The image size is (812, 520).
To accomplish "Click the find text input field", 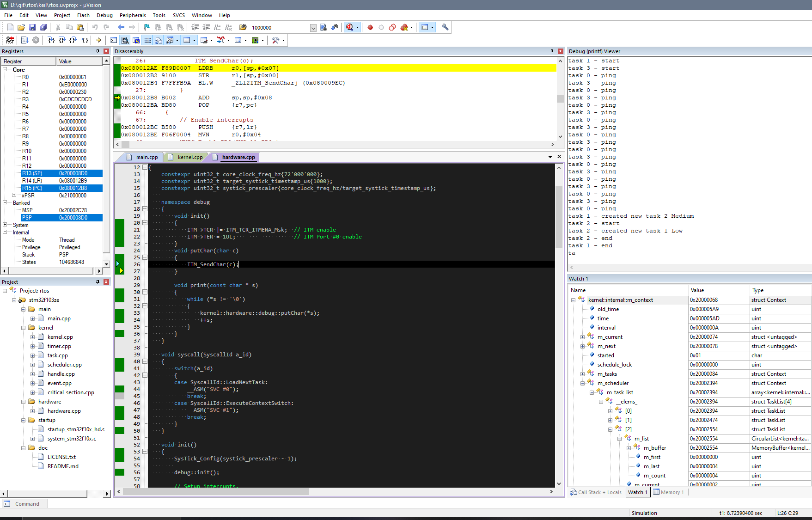I will 280,28.
